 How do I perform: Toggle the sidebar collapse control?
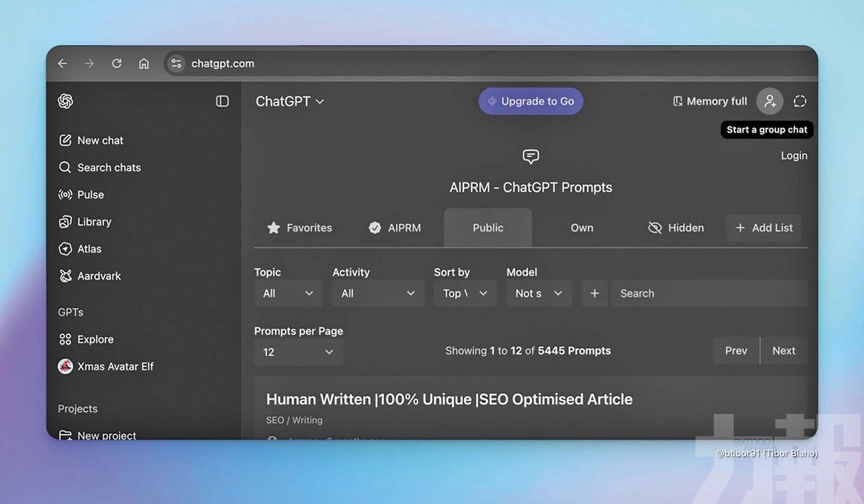point(222,101)
